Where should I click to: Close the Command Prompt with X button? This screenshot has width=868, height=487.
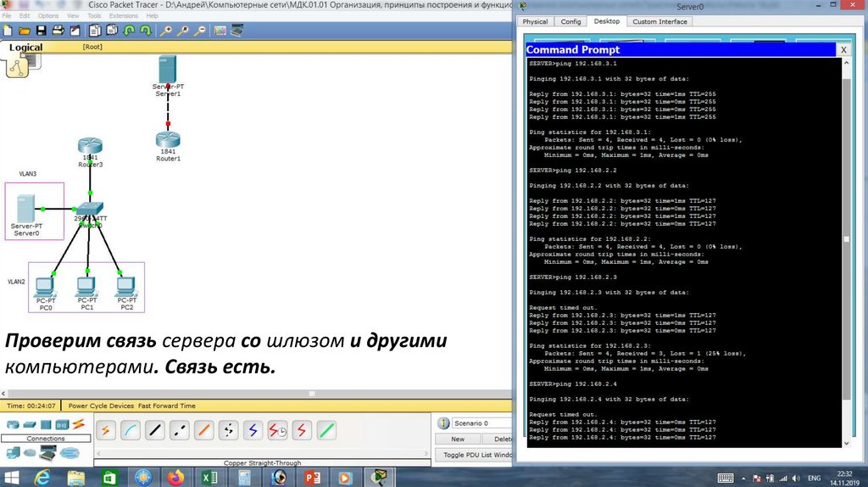843,50
